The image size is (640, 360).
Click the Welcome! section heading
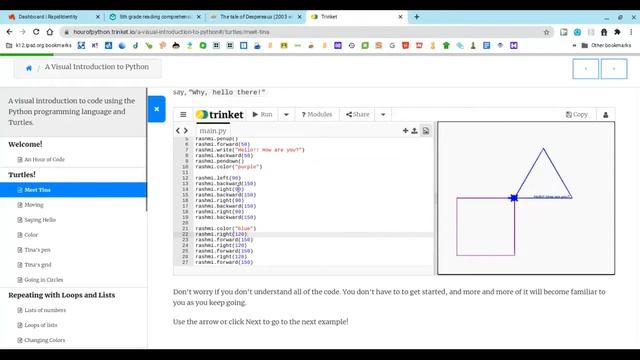point(25,144)
